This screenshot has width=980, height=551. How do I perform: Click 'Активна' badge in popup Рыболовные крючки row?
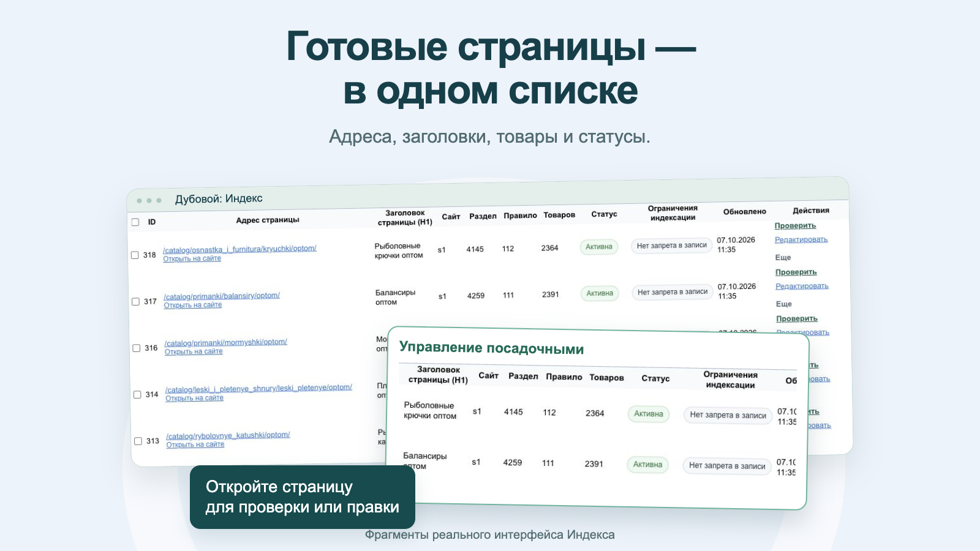click(x=649, y=414)
